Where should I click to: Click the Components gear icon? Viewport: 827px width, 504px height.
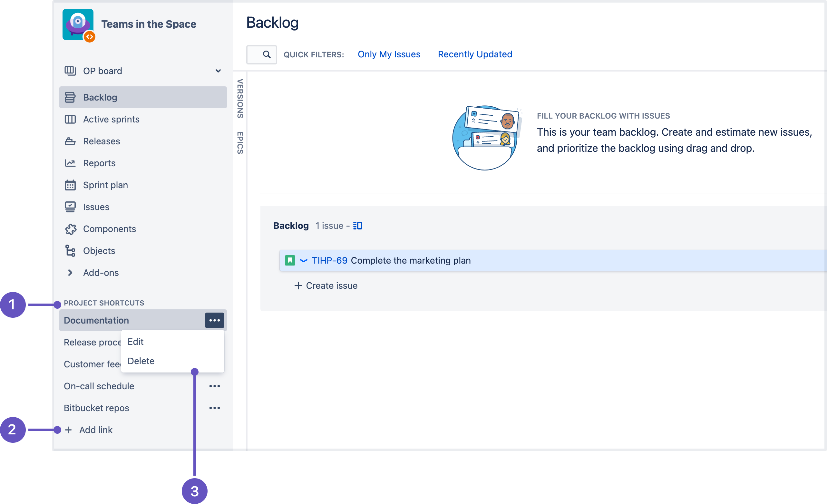[x=70, y=229]
